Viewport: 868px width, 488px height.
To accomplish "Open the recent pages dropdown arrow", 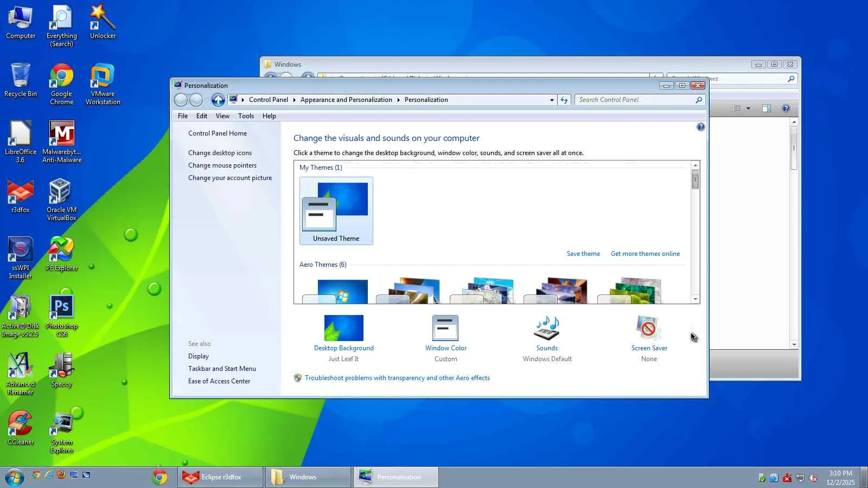I will (x=207, y=100).
